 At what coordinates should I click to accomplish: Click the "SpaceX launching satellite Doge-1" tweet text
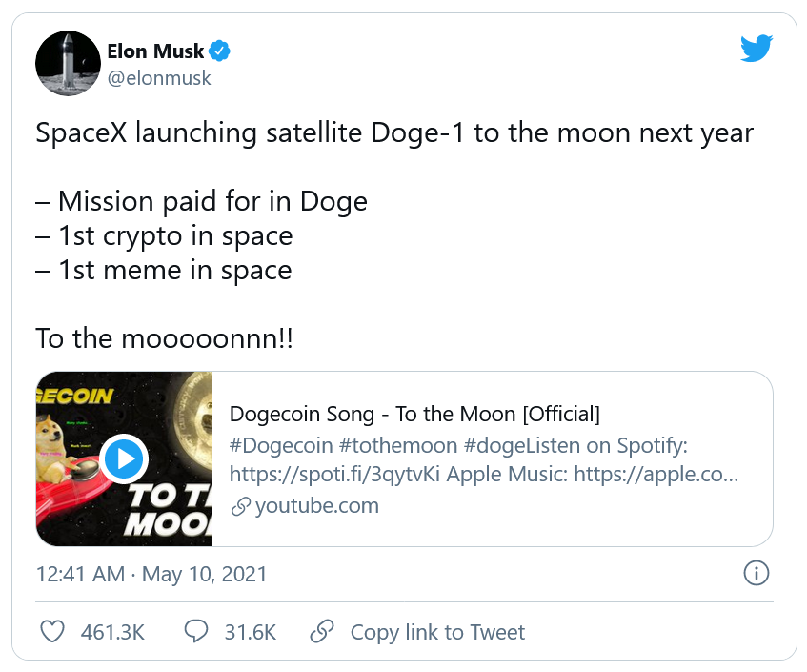(x=394, y=132)
